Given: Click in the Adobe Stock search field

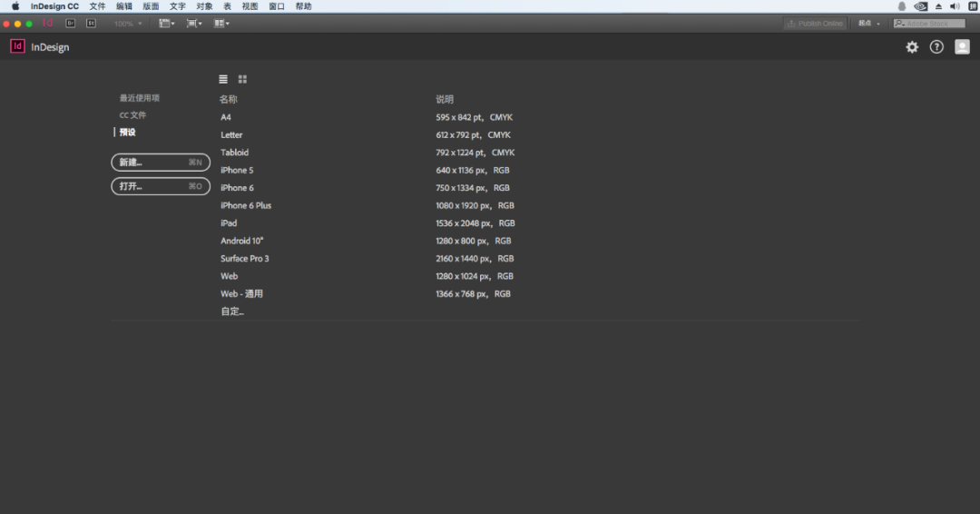Looking at the screenshot, I should click(x=929, y=23).
